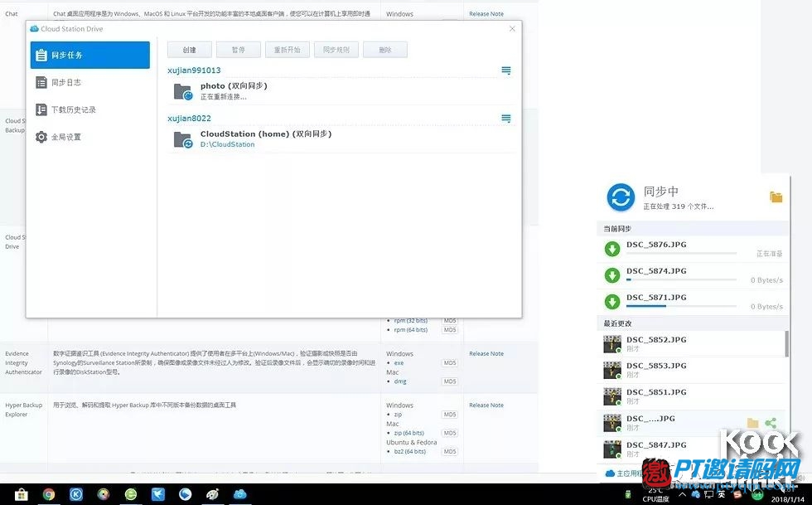The width and height of the screenshot is (812, 505).
Task: Open containing folder for the DSC_....JPG row
Action: click(x=752, y=423)
